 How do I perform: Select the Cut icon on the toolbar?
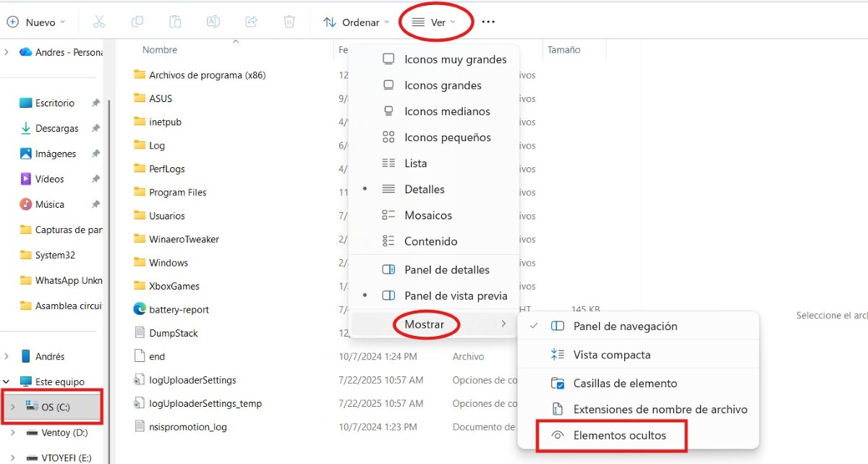(99, 22)
